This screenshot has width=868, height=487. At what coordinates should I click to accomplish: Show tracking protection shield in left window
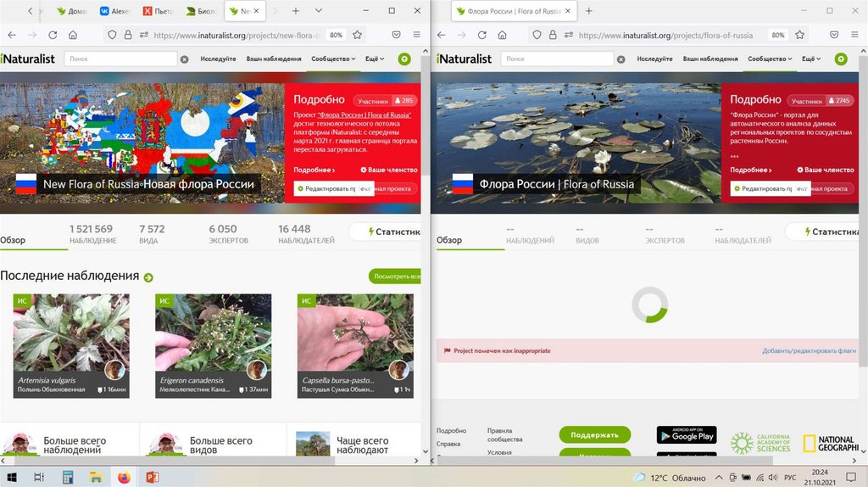[112, 35]
